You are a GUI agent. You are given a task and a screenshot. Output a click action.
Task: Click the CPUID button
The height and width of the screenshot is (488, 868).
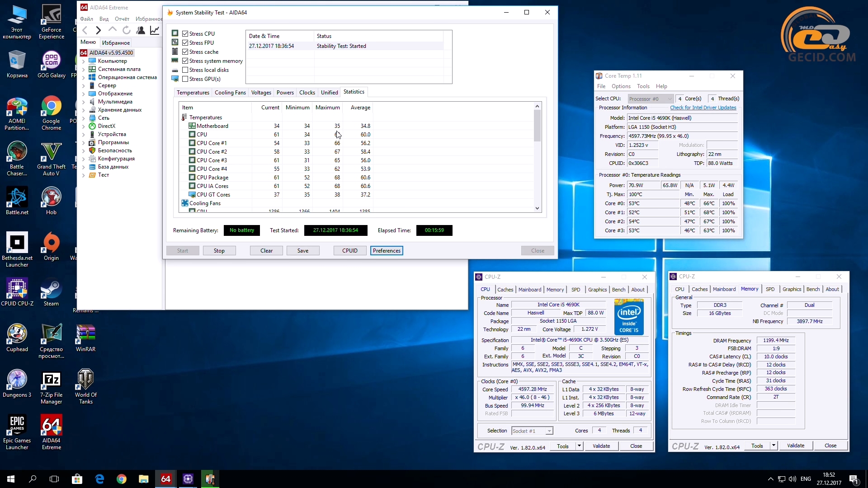click(x=350, y=251)
